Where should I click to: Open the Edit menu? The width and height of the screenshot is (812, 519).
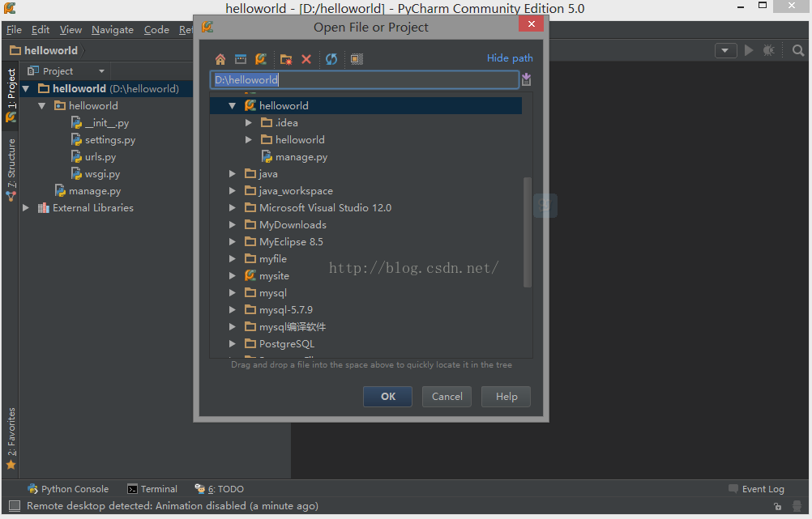41,29
